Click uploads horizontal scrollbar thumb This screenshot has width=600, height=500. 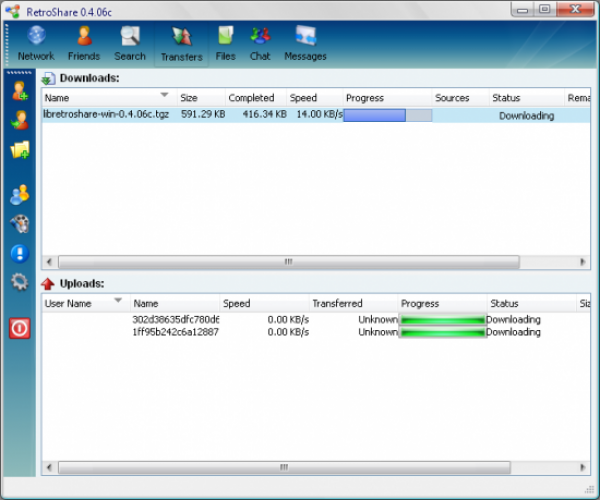click(x=284, y=467)
